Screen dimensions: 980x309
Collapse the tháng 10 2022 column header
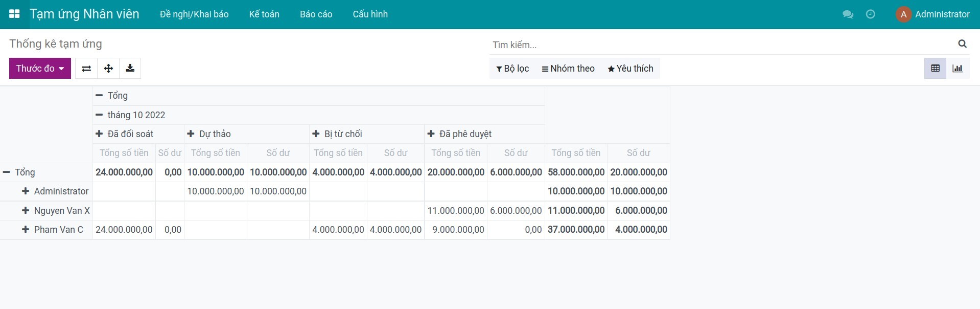click(x=131, y=115)
